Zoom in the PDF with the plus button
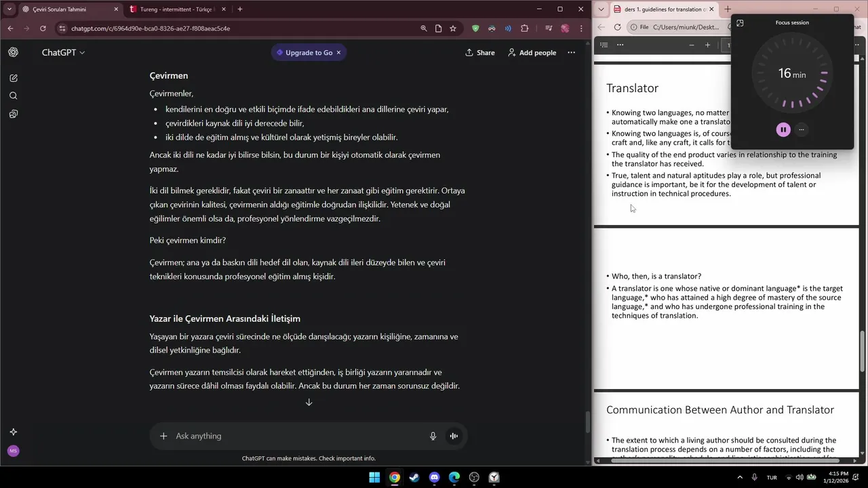 click(x=707, y=45)
